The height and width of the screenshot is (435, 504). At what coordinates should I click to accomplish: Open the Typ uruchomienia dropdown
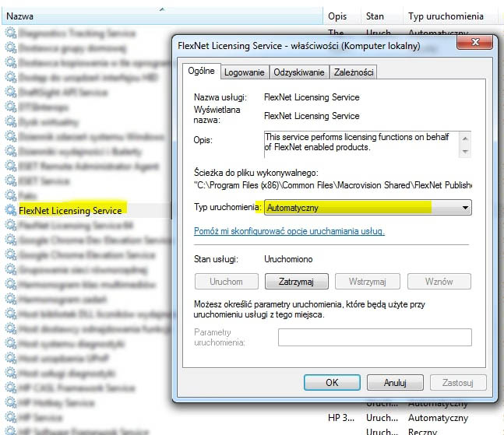[x=368, y=208]
